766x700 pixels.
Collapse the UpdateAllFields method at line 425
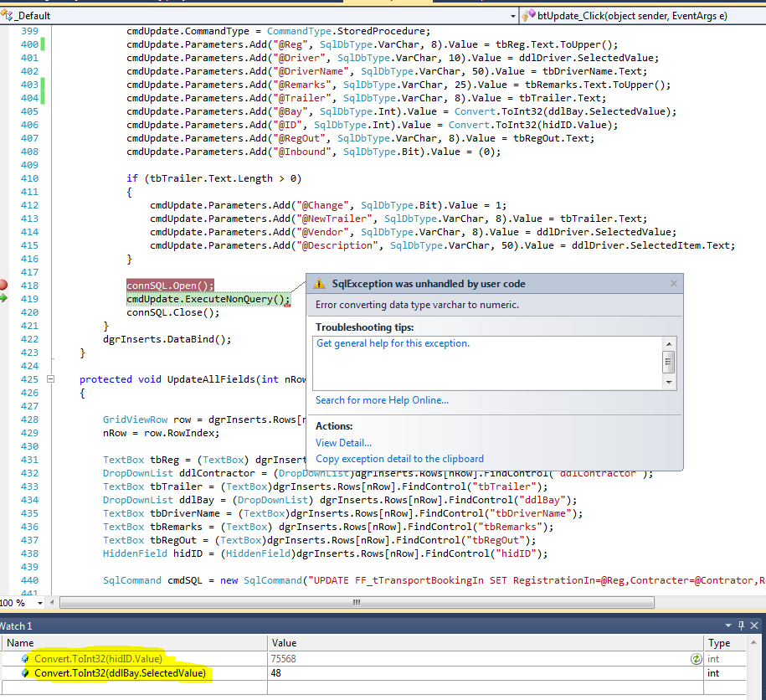[x=50, y=378]
